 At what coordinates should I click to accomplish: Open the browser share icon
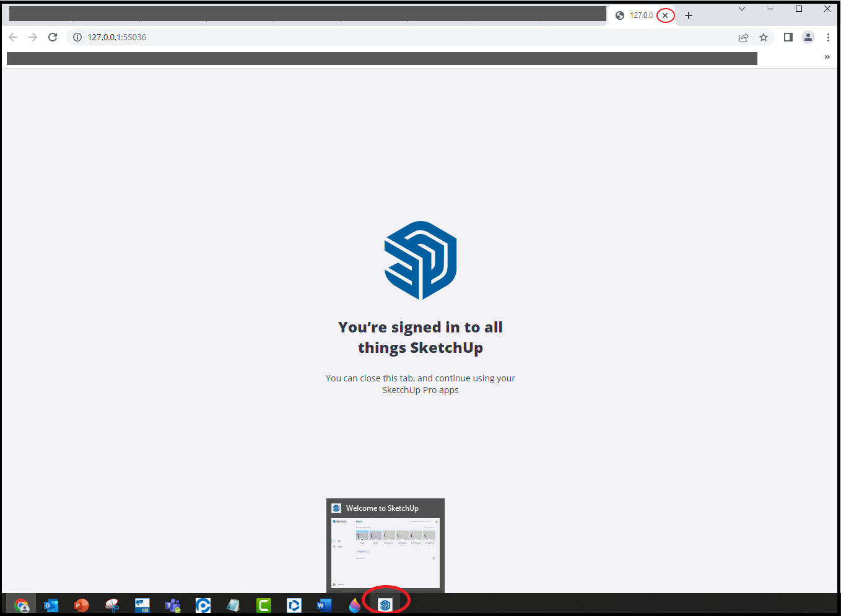click(743, 37)
